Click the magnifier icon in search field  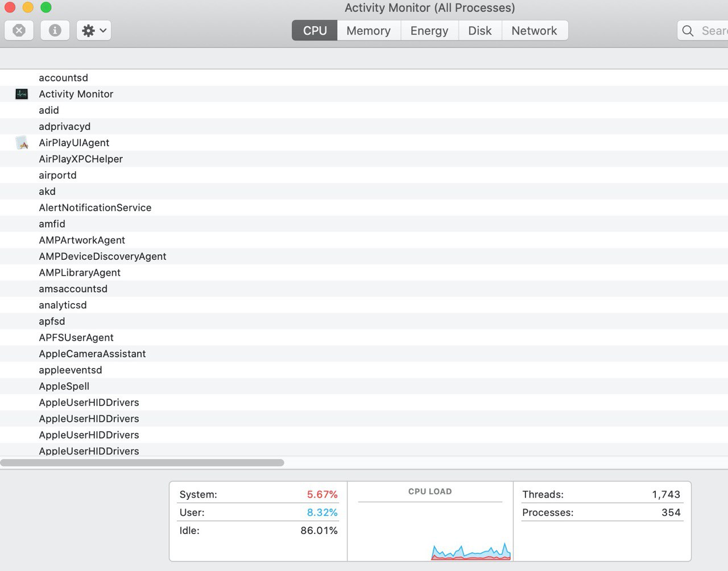coord(688,31)
